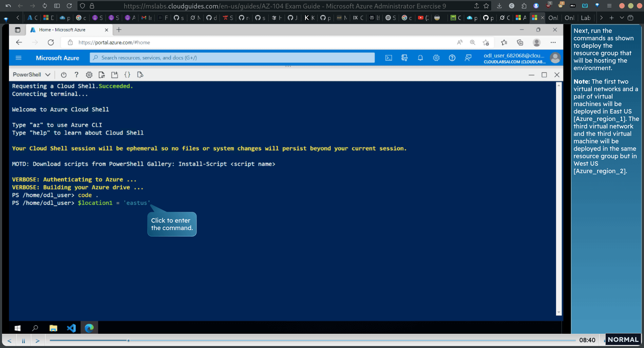Image resolution: width=644 pixels, height=348 pixels.
Task: Open Cloud Shell help question mark
Action: 76,75
